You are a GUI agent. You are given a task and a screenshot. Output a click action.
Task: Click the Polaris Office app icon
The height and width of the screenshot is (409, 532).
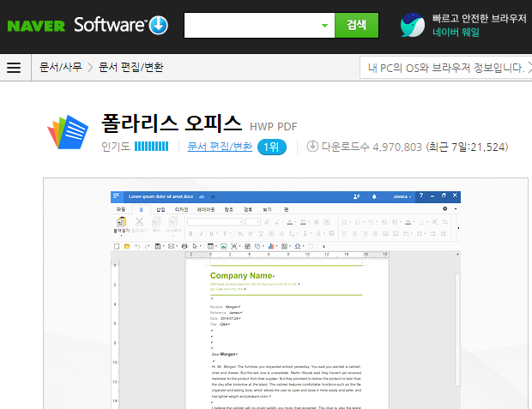coord(68,132)
